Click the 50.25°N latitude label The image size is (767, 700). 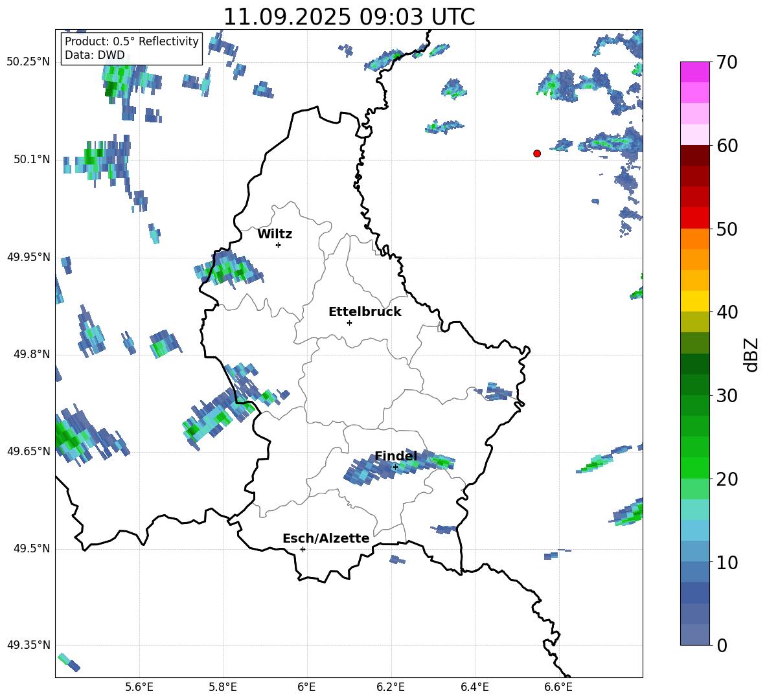point(29,62)
